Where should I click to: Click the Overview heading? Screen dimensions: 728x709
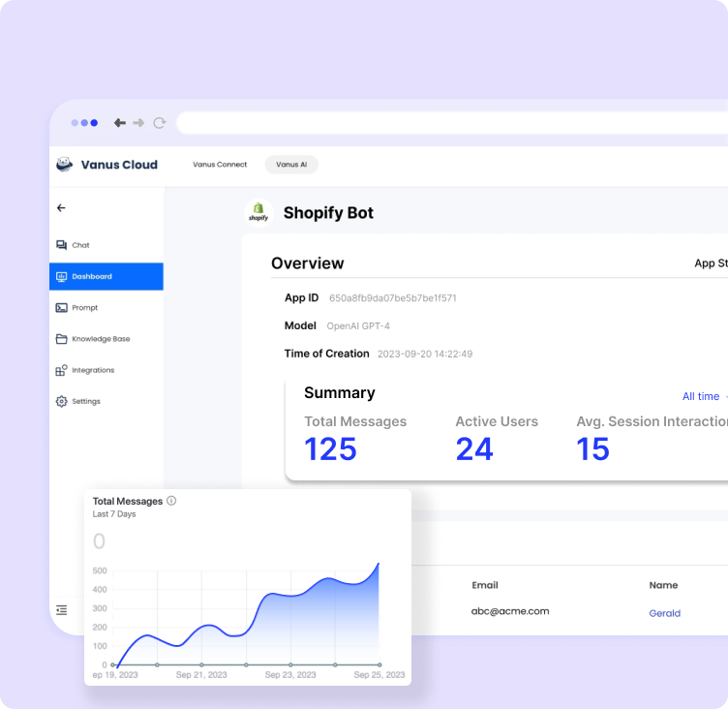(x=307, y=263)
